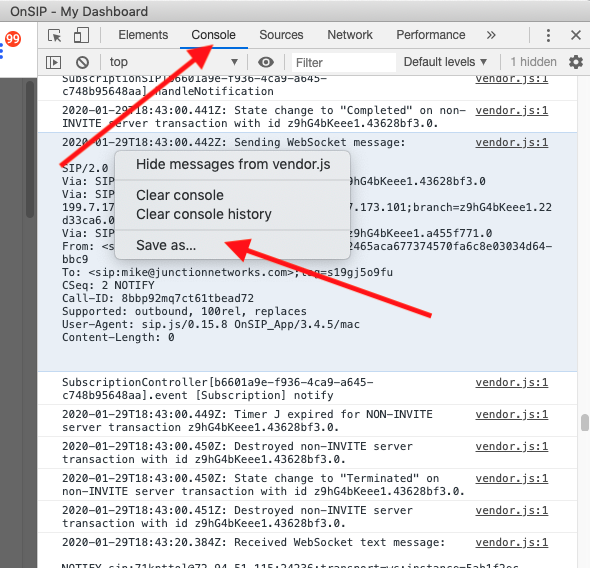Toggle the device toolbar icon
This screenshot has height=568, width=590.
[81, 35]
